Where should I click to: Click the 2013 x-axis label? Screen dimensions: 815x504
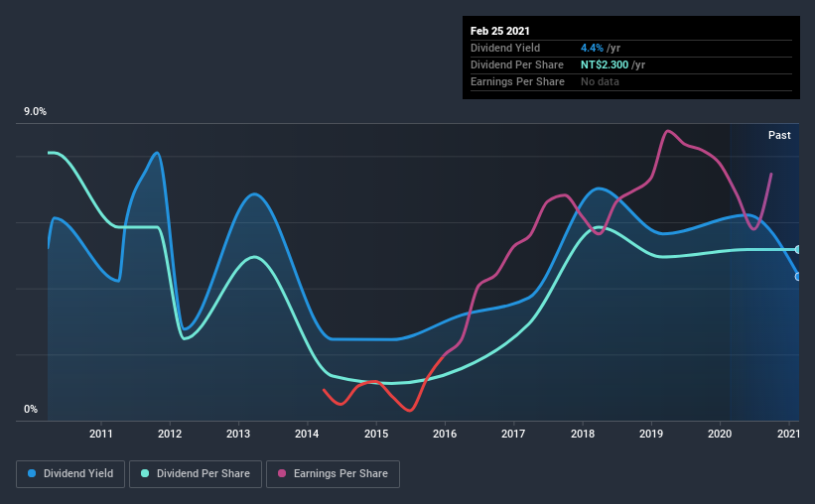pos(238,434)
